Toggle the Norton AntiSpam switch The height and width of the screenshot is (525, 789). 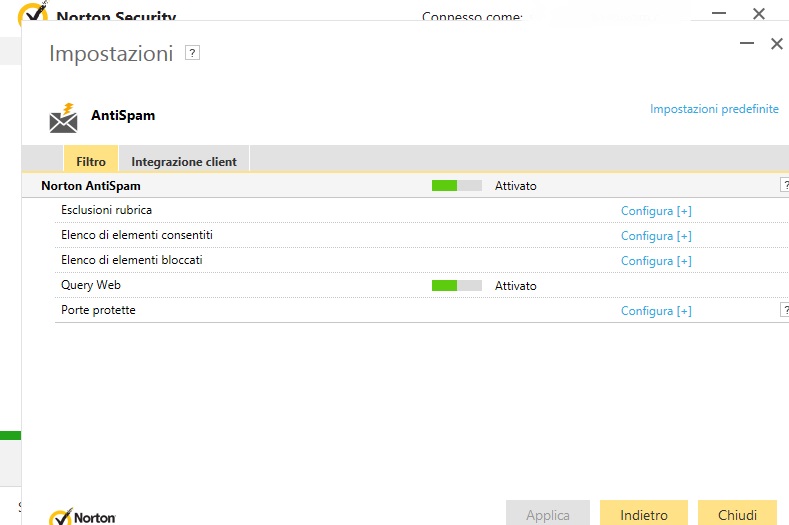point(456,186)
